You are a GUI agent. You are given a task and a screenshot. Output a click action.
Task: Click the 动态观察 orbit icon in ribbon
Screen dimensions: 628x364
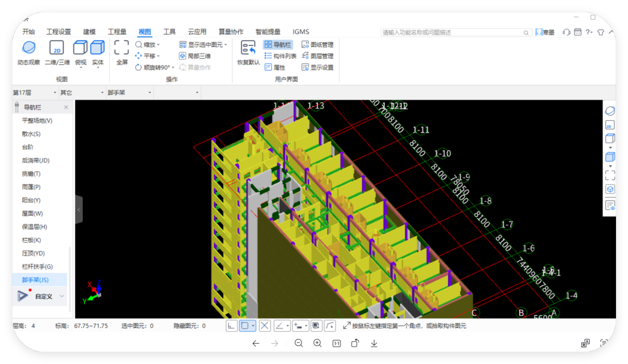[x=29, y=47]
